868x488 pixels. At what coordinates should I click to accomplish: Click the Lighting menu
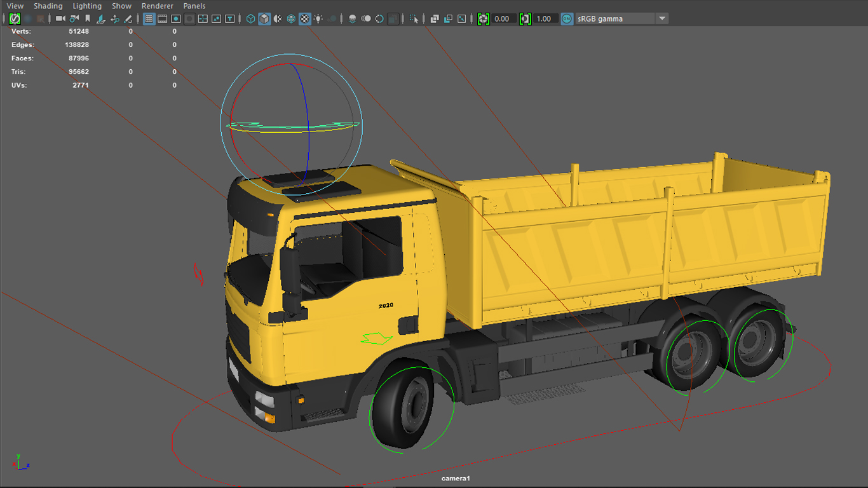87,6
